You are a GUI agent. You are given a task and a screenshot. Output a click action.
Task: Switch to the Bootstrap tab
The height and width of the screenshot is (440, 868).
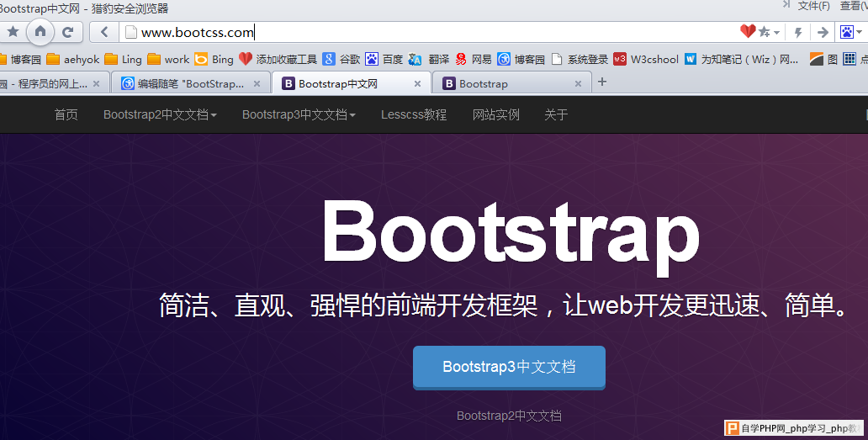(x=512, y=83)
